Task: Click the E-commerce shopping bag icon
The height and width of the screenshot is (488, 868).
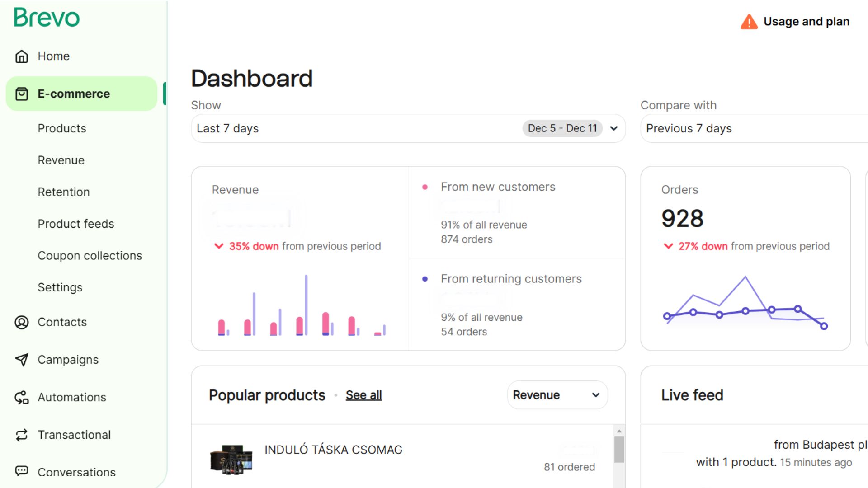Action: (22, 94)
